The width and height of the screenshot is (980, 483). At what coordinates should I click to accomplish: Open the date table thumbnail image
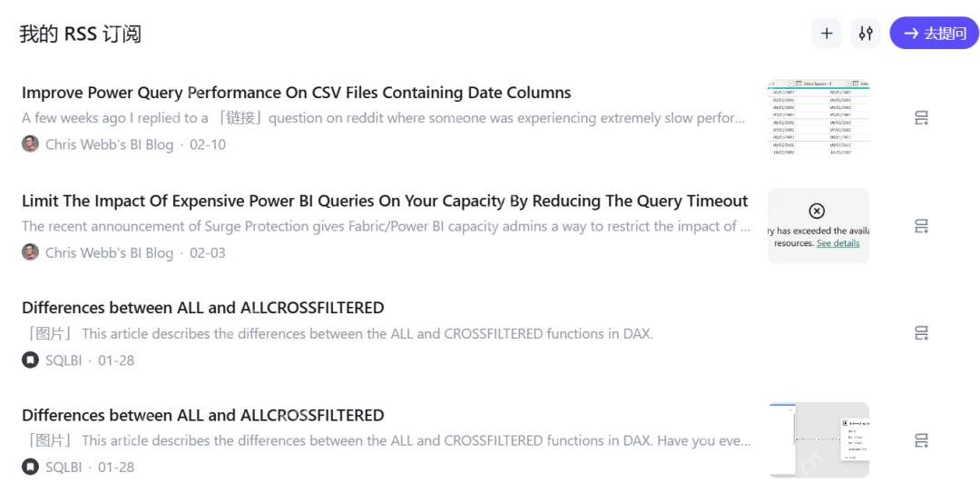click(818, 118)
